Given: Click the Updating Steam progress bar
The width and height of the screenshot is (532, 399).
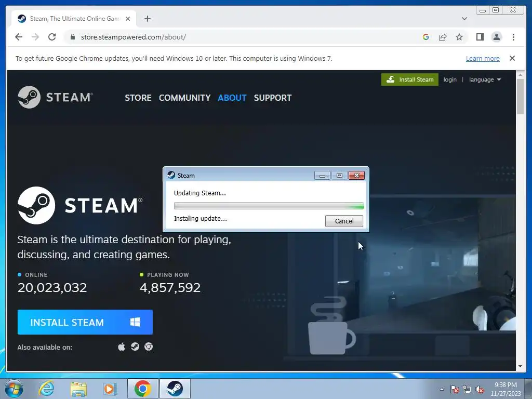Looking at the screenshot, I should point(269,206).
